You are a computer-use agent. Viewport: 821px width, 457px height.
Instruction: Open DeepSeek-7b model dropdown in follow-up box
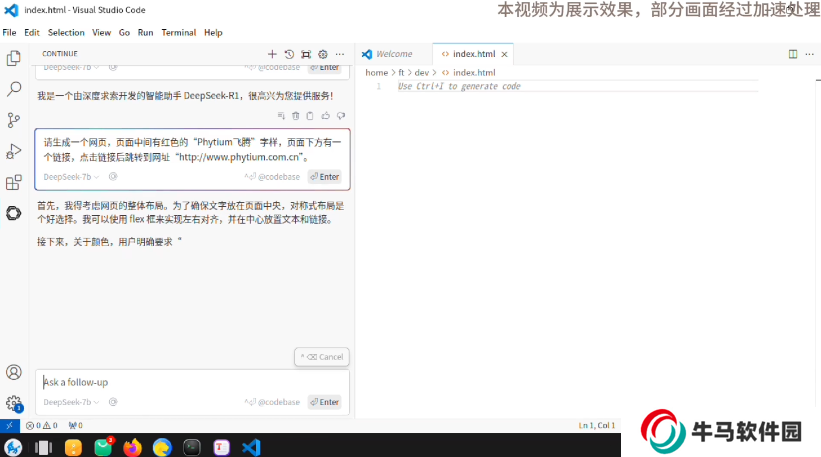tap(72, 402)
